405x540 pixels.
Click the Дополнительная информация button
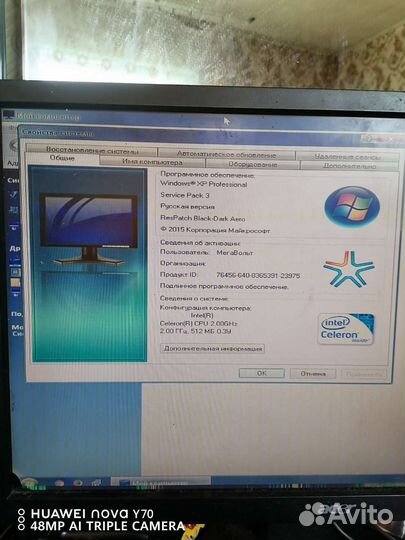coord(212,349)
